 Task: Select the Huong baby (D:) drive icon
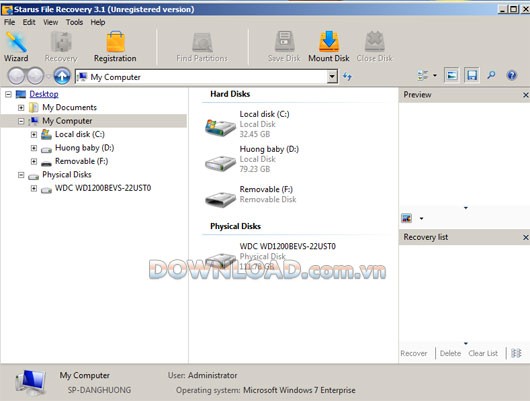point(220,163)
